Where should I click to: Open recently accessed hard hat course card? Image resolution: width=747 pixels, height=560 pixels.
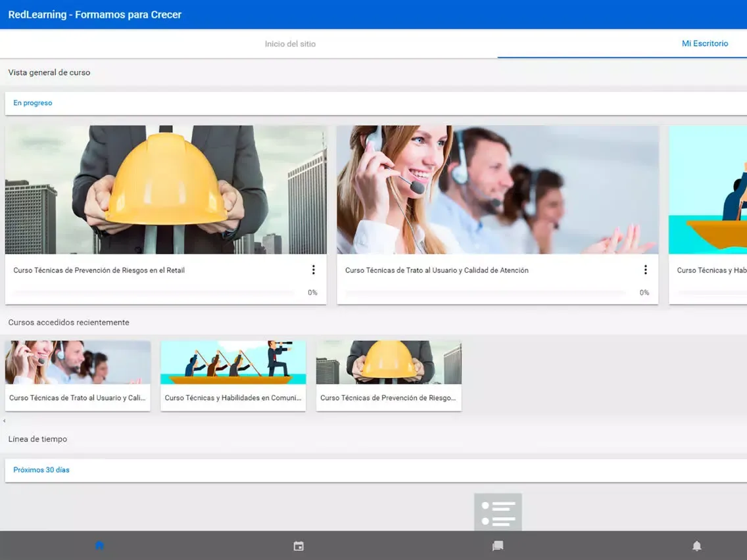click(x=389, y=375)
